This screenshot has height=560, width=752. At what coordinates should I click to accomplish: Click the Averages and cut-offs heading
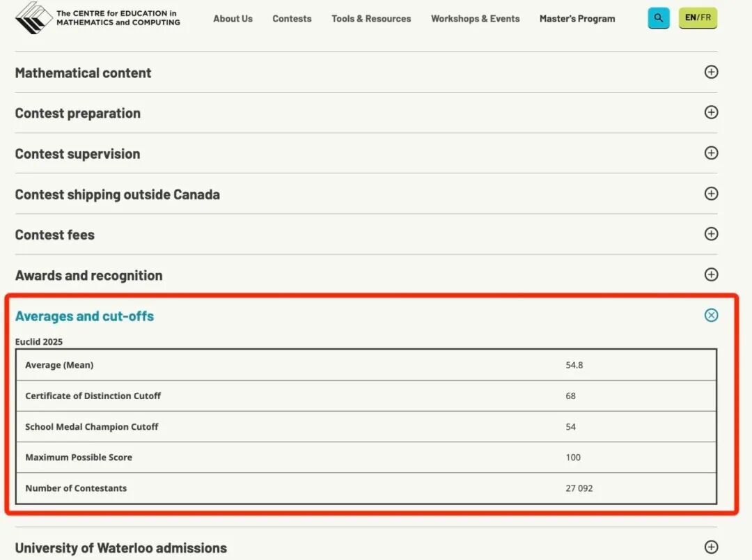click(84, 316)
